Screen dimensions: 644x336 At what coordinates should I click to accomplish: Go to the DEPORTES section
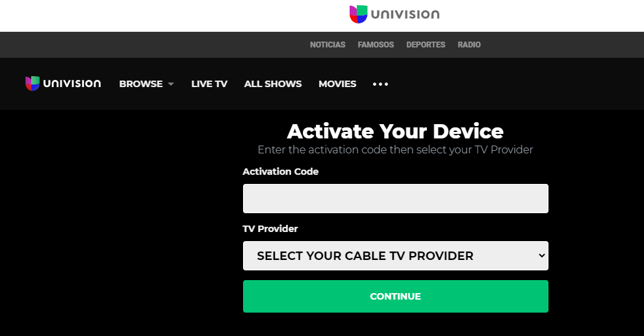pyautogui.click(x=426, y=45)
